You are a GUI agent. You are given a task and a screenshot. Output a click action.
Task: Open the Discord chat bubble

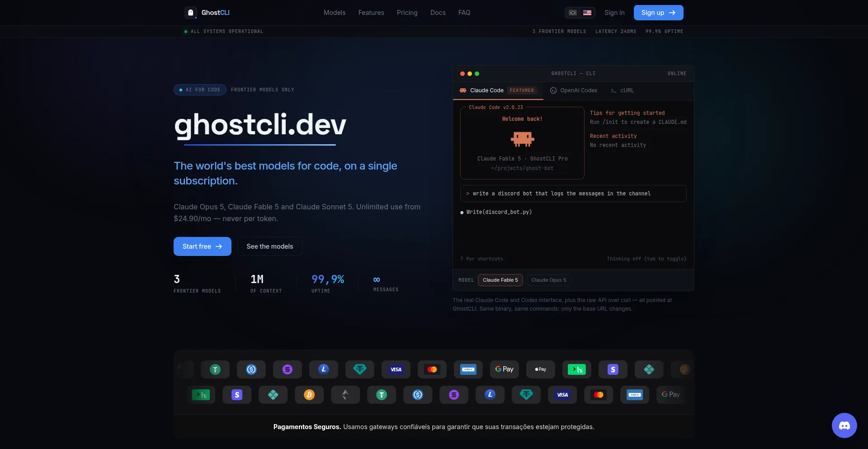click(x=844, y=425)
